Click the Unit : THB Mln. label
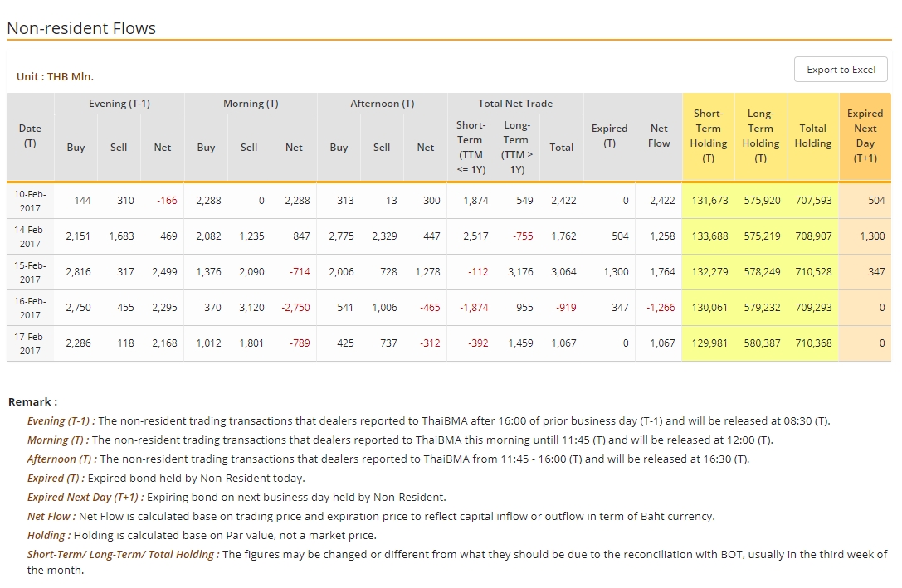Image resolution: width=902 pixels, height=588 pixels. [55, 76]
